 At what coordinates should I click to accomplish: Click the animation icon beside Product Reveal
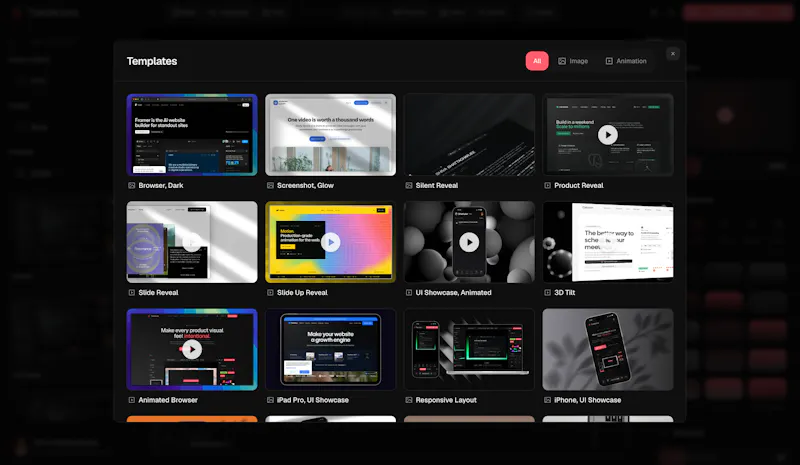(547, 185)
